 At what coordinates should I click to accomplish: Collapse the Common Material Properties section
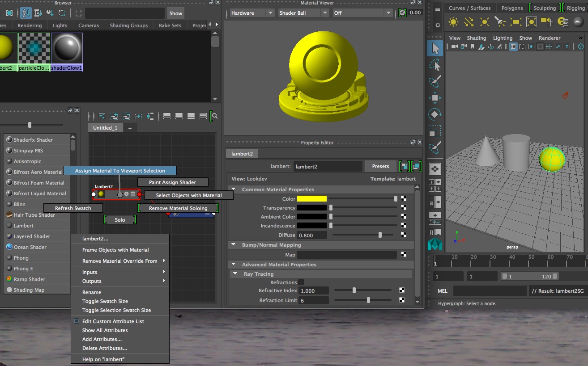tap(233, 189)
